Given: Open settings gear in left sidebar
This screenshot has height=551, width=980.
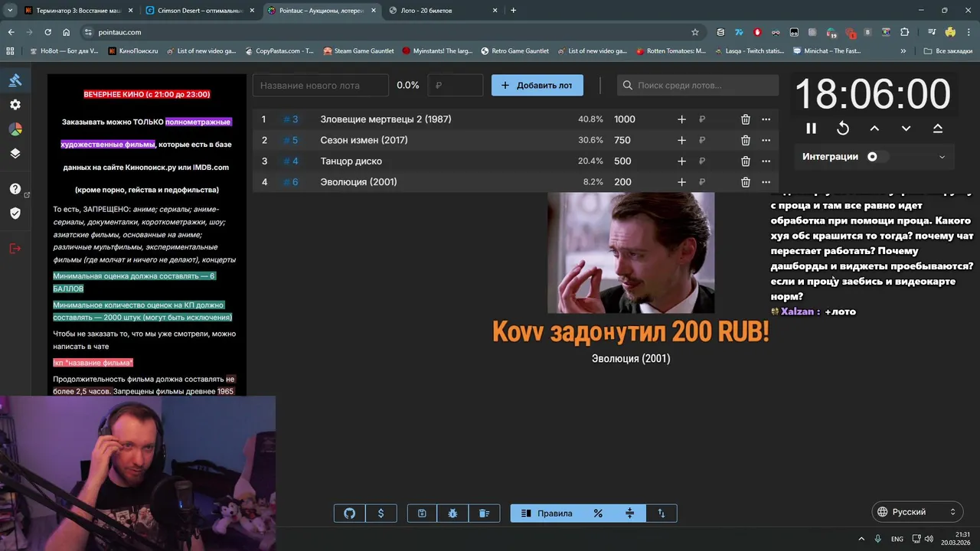Looking at the screenshot, I should (x=15, y=105).
